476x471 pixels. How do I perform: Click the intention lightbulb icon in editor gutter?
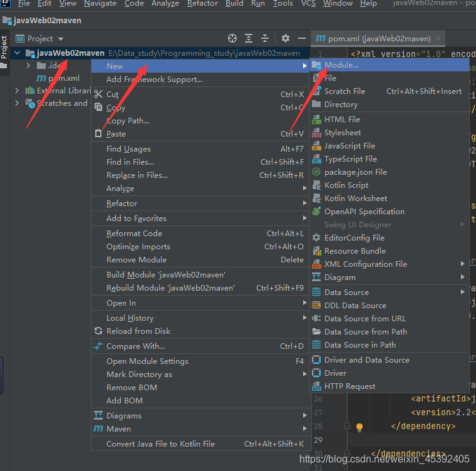pos(360,427)
